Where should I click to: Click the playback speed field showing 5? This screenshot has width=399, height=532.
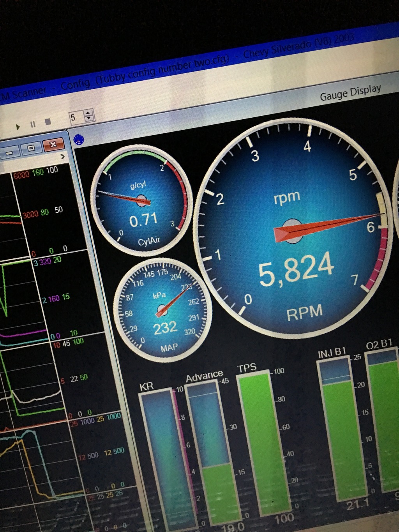pos(76,117)
